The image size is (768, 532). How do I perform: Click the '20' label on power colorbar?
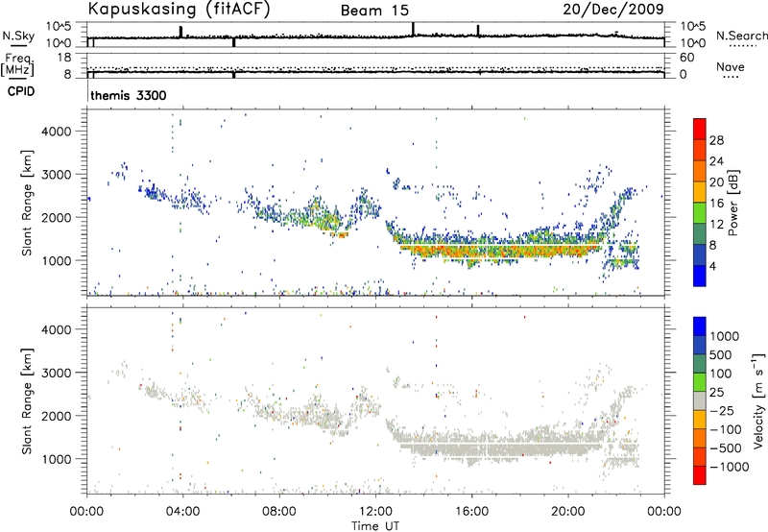pos(716,182)
